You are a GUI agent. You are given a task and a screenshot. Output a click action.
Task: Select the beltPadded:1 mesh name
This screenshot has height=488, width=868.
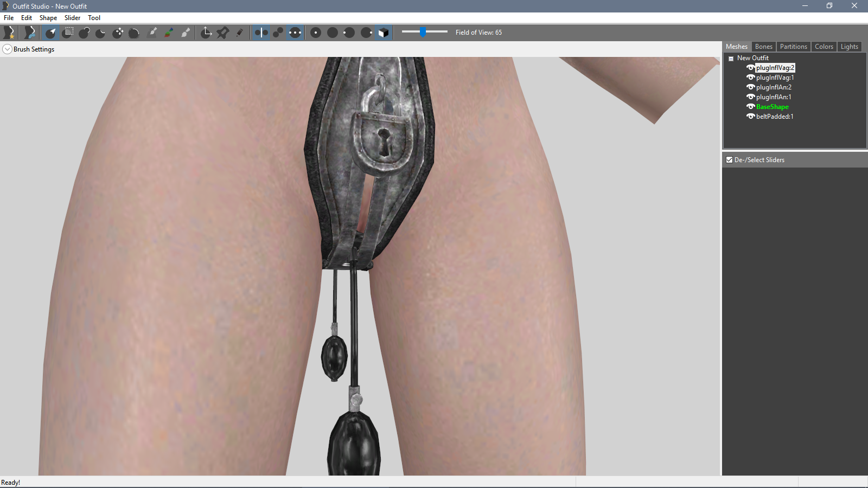[x=775, y=117]
